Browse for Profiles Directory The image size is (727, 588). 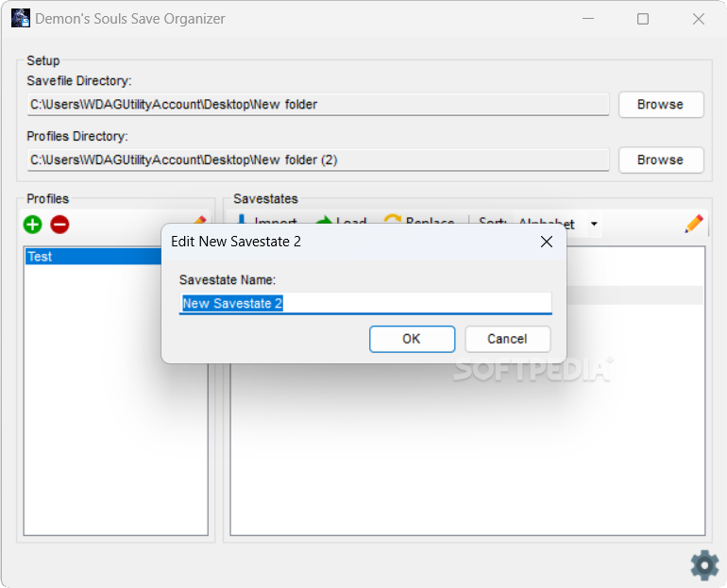coord(661,160)
